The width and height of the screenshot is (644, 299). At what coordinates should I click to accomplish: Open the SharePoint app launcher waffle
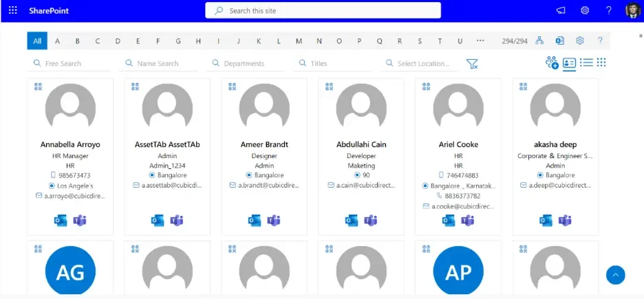tap(13, 11)
